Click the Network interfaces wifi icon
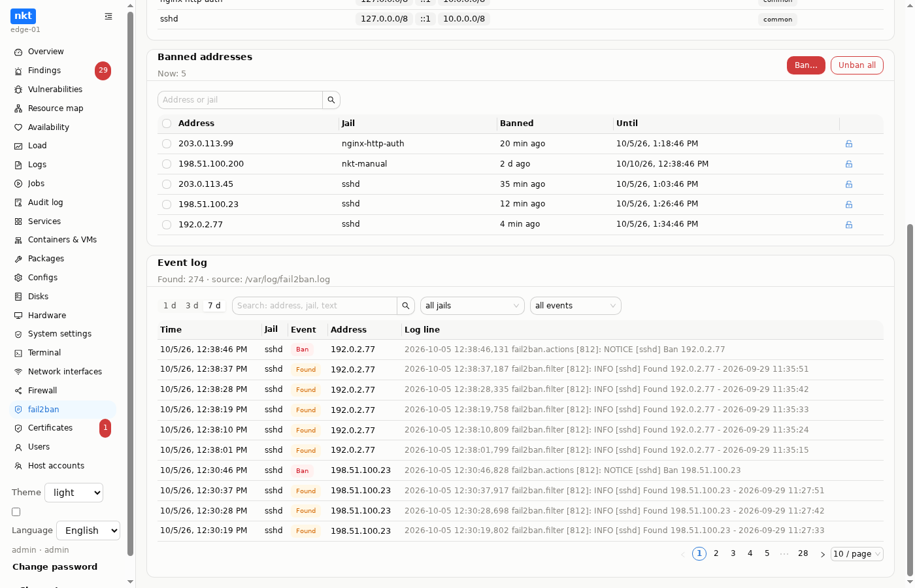915x588 pixels. (x=18, y=372)
